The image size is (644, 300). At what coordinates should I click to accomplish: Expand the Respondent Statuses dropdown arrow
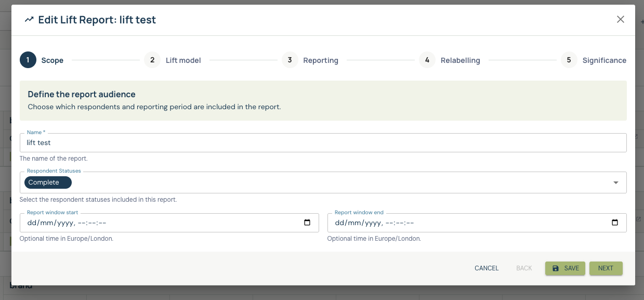tap(616, 182)
